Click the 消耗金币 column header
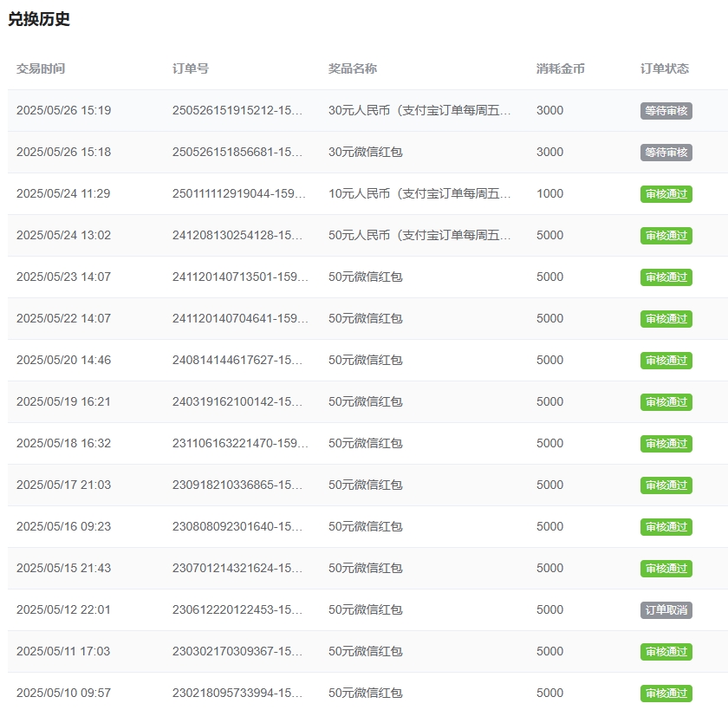728x710 pixels. click(x=561, y=68)
